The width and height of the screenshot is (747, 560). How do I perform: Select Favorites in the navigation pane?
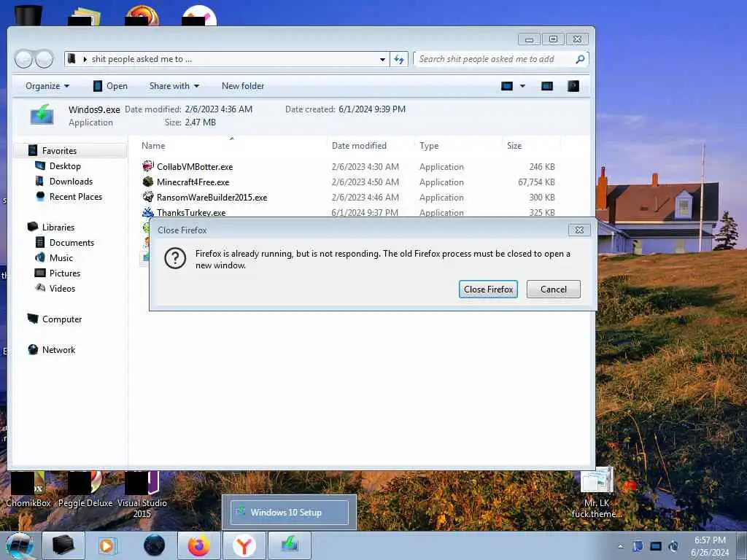59,150
